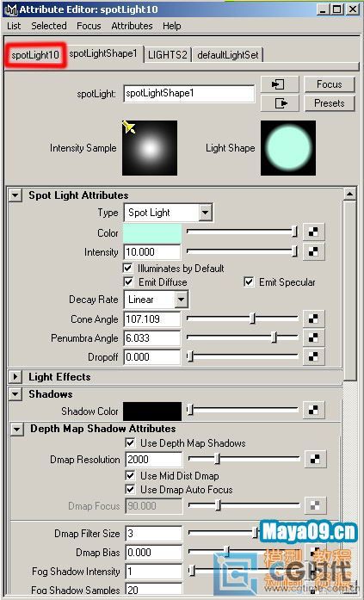The width and height of the screenshot is (364, 600).
Task: Click the spotLight name input field
Action: click(189, 93)
